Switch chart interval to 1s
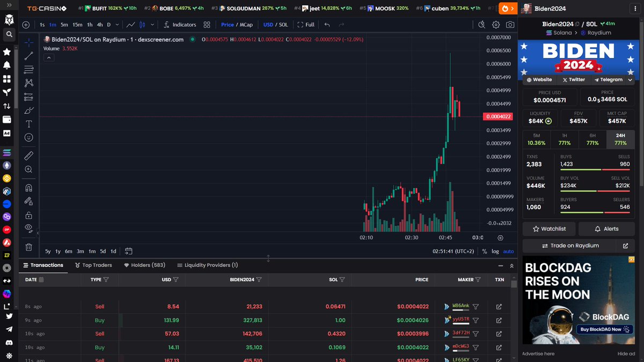The height and width of the screenshot is (362, 644). click(42, 25)
